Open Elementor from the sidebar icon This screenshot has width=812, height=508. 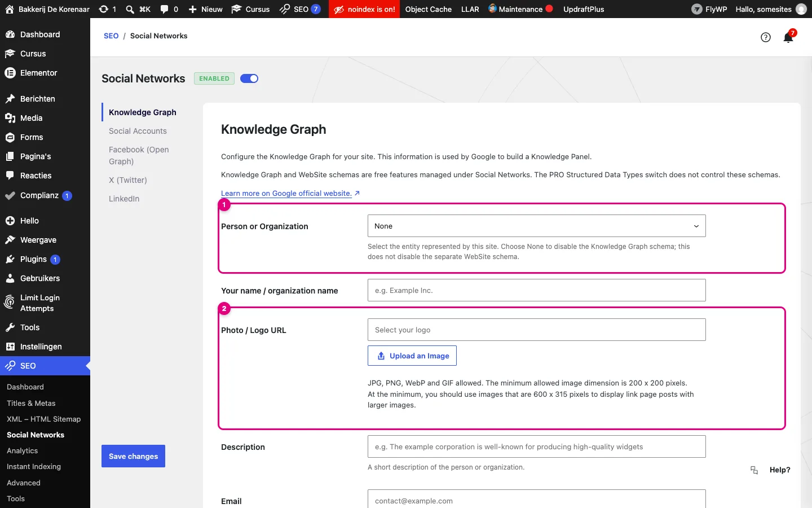10,73
